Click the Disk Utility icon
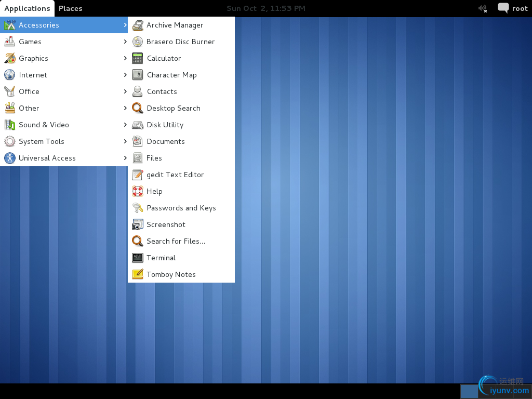 click(137, 125)
